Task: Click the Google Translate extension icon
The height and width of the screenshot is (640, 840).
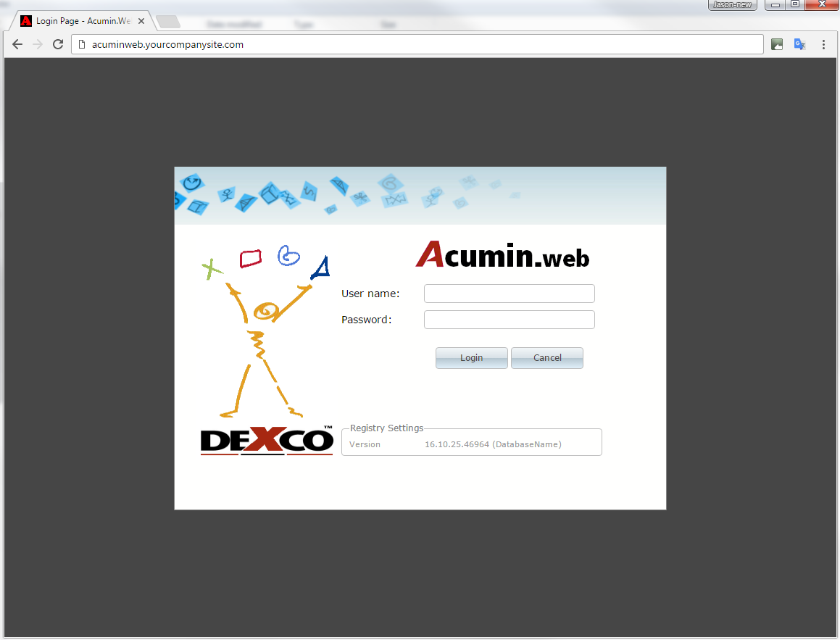Action: 800,44
